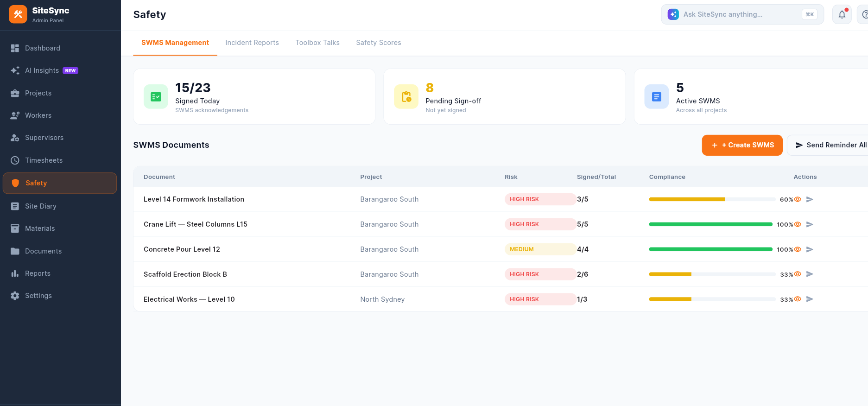Click HIGH RISK badge for Electrical Works
The height and width of the screenshot is (406, 868).
[540, 299]
